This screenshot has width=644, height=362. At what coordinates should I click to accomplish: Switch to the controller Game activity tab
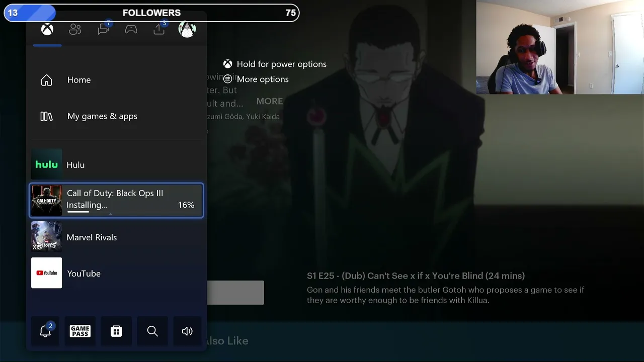tap(131, 30)
